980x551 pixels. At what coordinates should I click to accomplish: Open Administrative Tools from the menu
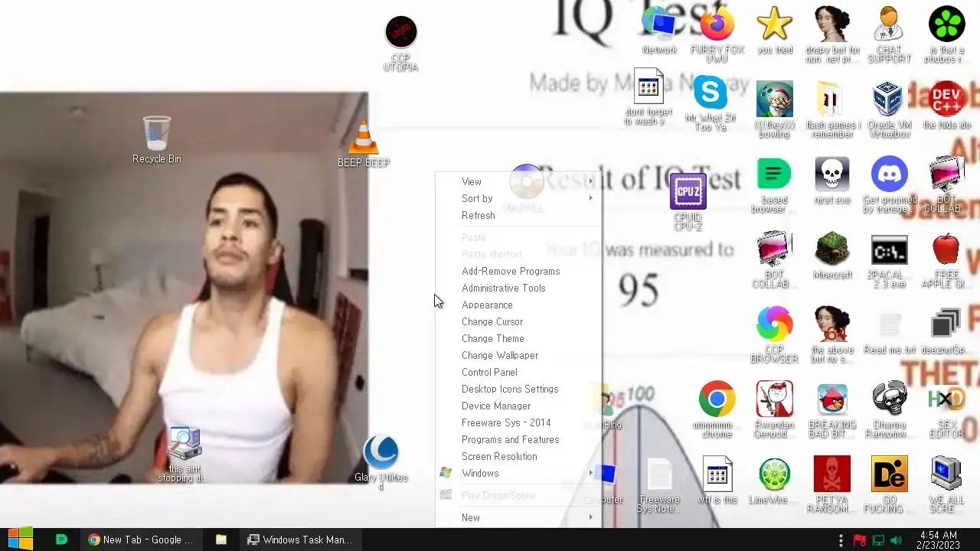pyautogui.click(x=518, y=288)
